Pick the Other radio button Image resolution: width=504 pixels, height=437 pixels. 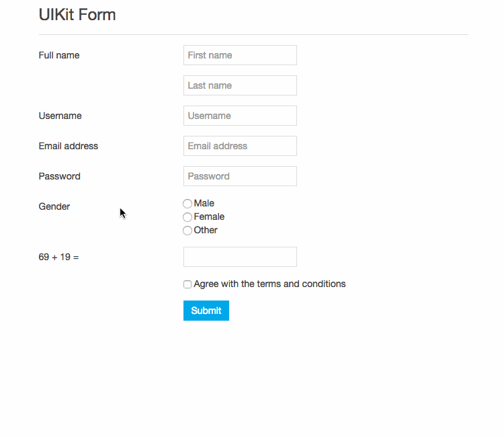pyautogui.click(x=187, y=231)
